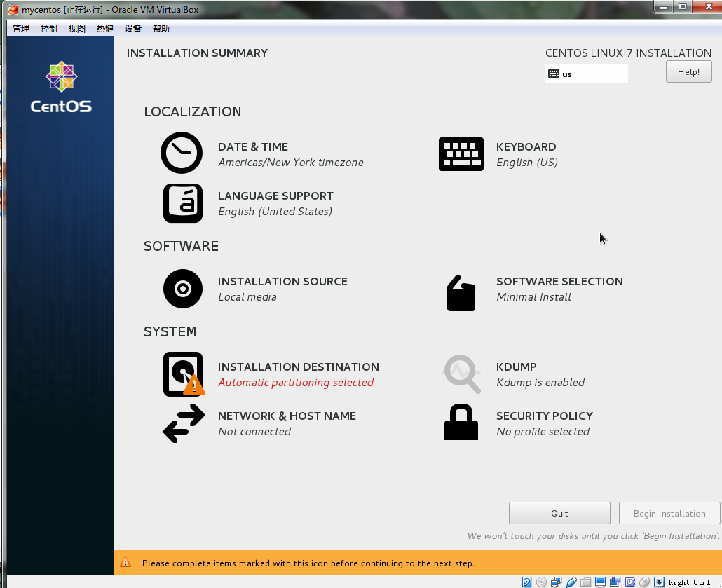Select DATE & TIME label
722x588 pixels.
253,147
